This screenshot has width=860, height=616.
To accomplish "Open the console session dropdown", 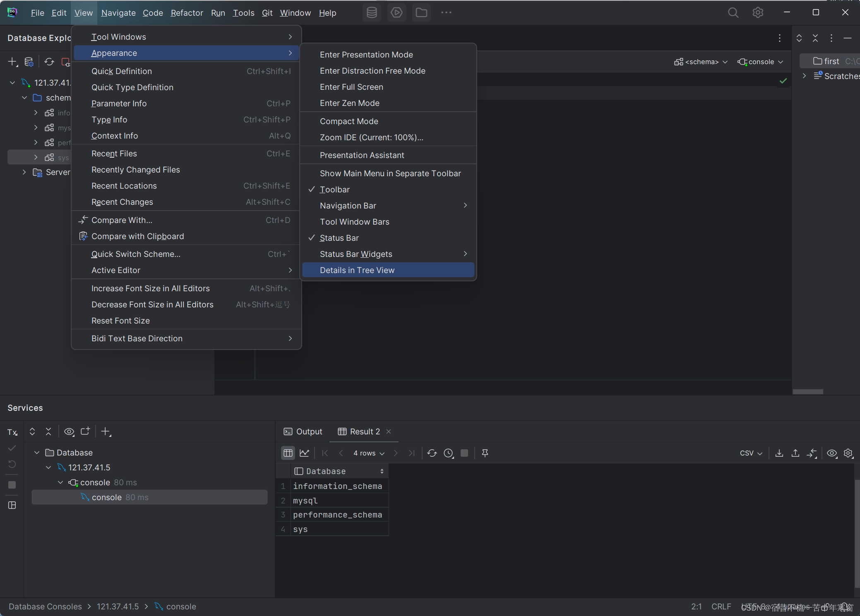I will click(760, 62).
